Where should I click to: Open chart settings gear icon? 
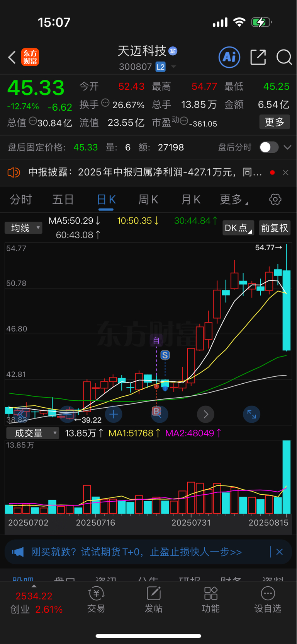275,200
